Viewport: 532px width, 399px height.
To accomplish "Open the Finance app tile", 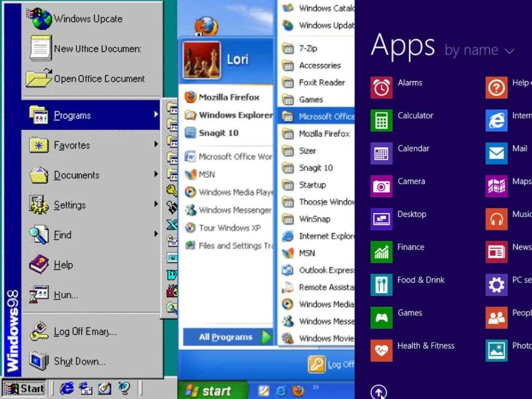I will pyautogui.click(x=381, y=252).
